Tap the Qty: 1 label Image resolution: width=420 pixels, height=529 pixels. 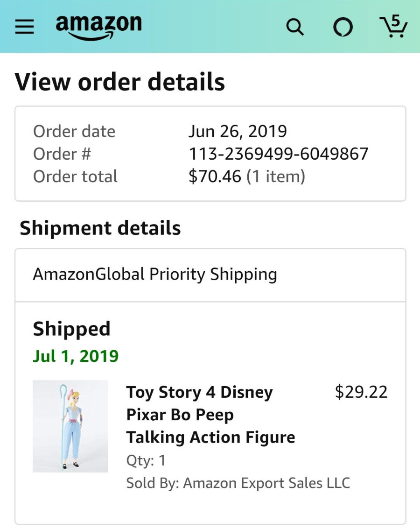(146, 461)
